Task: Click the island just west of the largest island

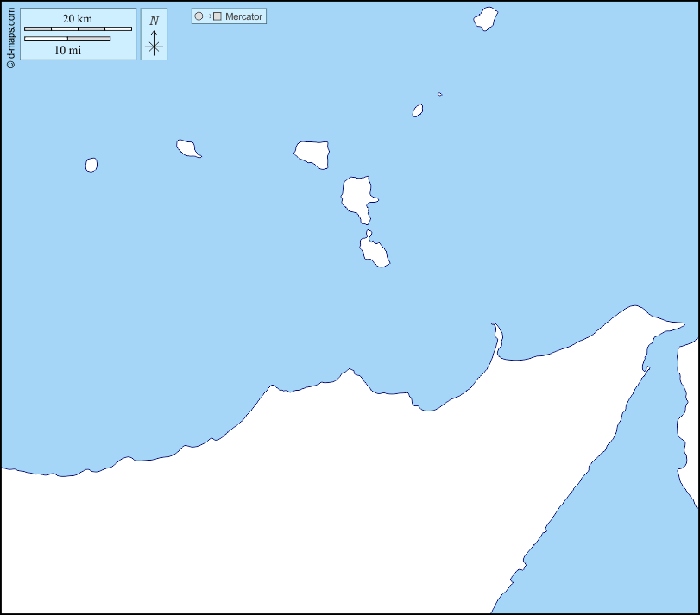Action: click(312, 154)
